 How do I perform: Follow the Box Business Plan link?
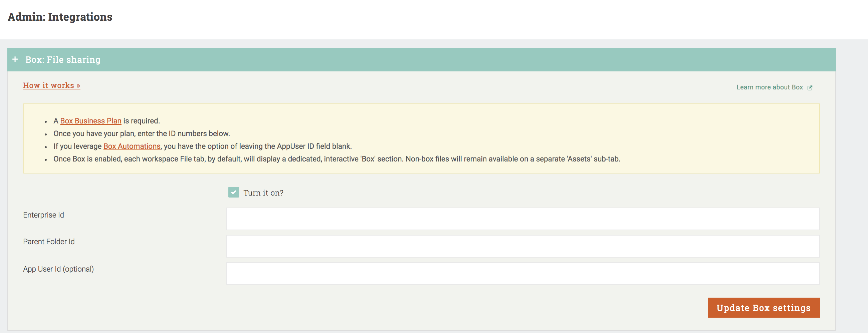click(91, 121)
